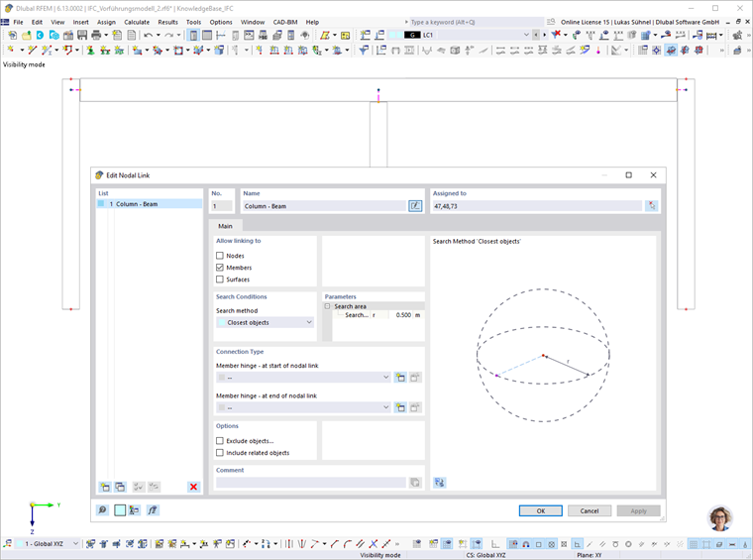Click the print icon in the toolbar

pyautogui.click(x=96, y=35)
